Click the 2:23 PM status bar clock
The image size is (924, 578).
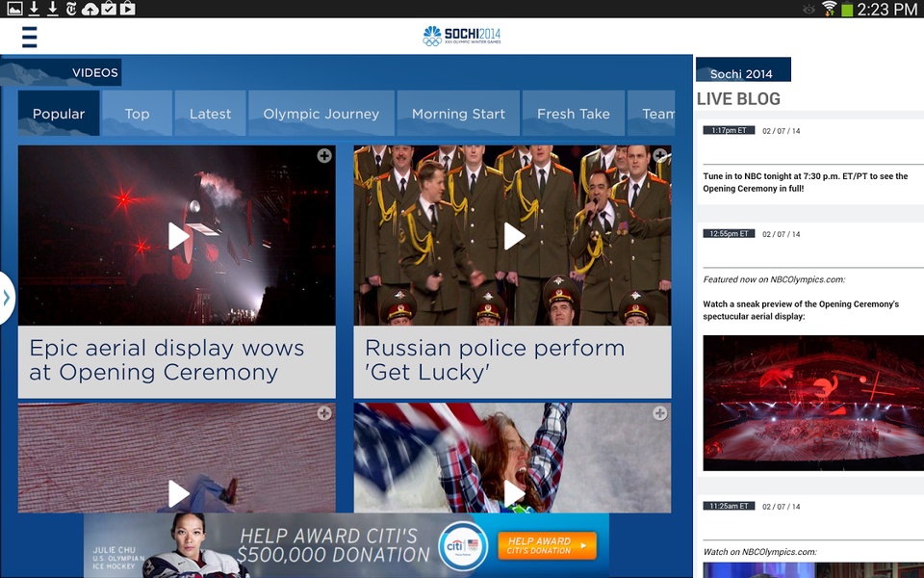[x=886, y=9]
